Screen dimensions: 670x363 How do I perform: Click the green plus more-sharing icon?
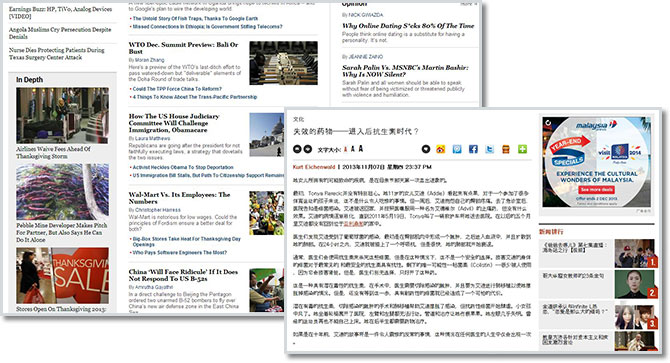click(522, 149)
